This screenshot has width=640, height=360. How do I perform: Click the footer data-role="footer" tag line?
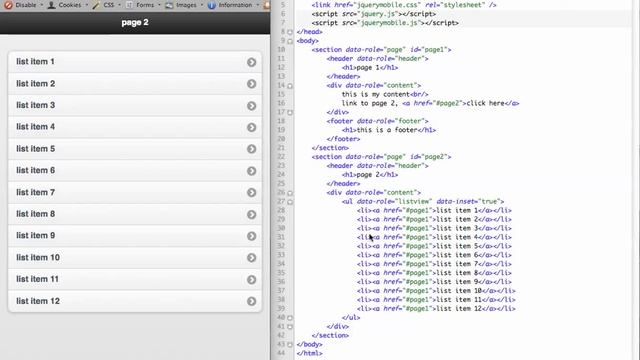pyautogui.click(x=377, y=121)
